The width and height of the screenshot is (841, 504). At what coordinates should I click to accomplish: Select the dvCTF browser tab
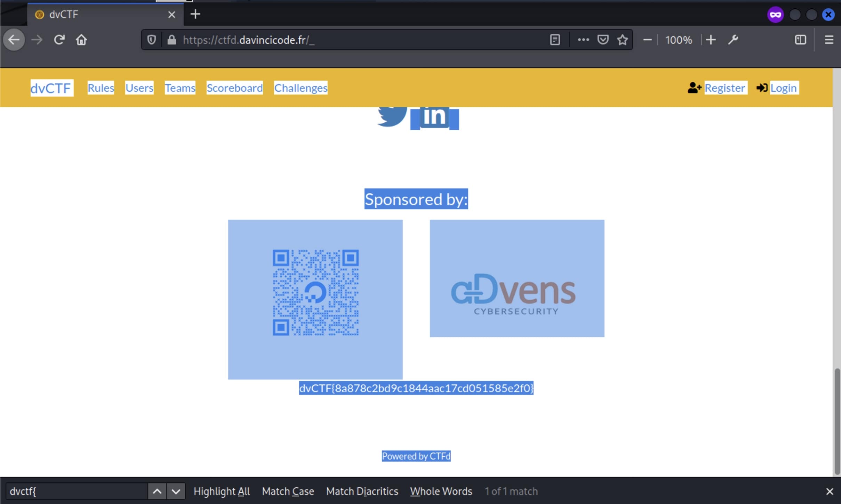tap(105, 15)
